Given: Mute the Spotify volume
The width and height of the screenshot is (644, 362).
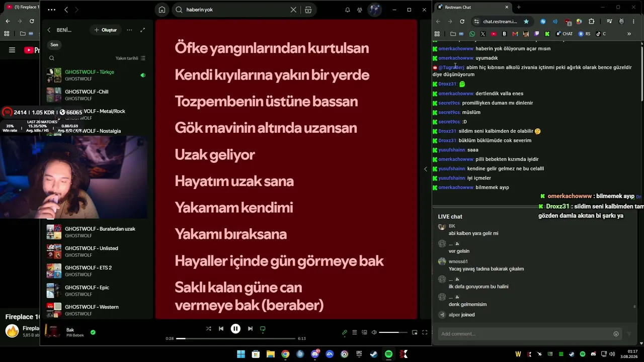Looking at the screenshot, I should (374, 332).
